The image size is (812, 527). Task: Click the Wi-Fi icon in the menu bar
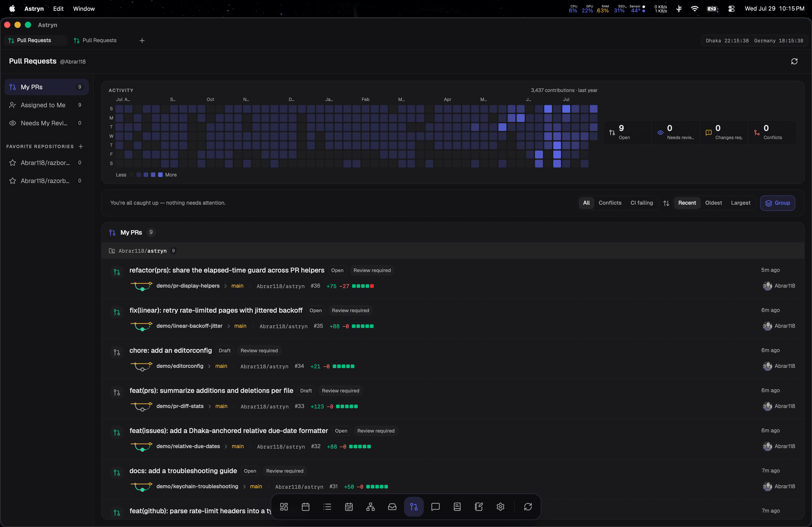coord(695,9)
